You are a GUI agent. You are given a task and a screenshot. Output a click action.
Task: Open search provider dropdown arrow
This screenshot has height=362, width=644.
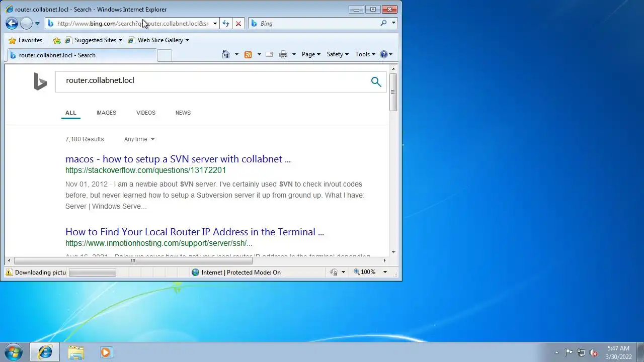393,23
